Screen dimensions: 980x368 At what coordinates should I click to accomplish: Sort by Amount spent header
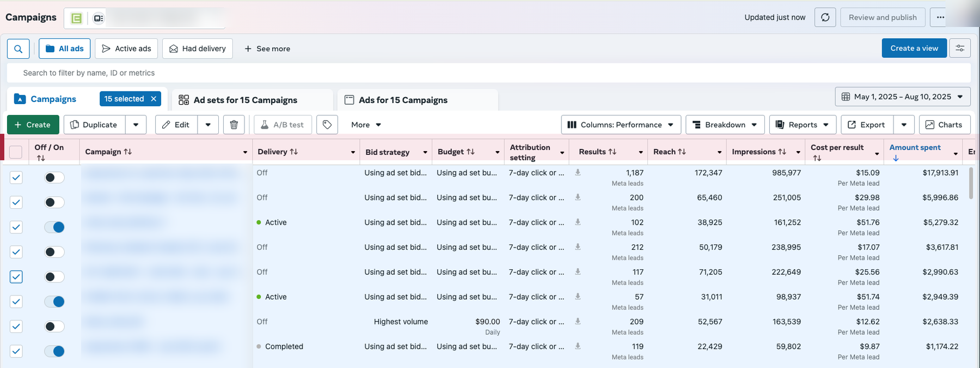pos(915,152)
